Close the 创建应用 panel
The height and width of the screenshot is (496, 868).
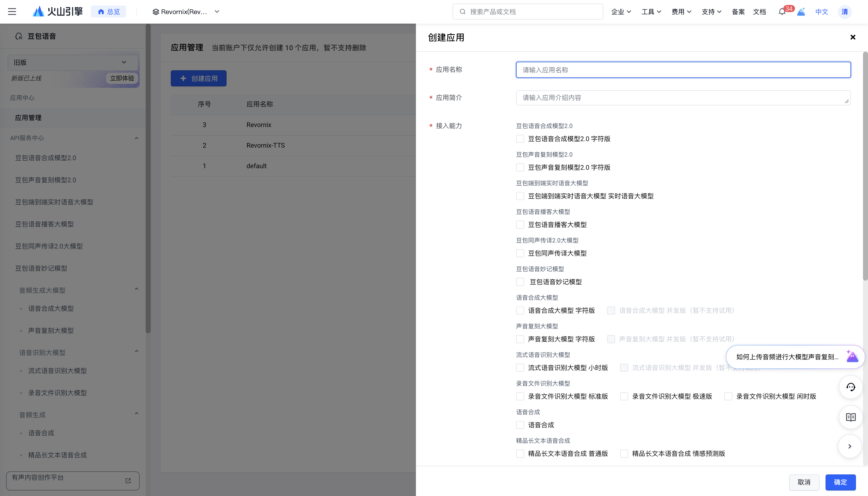853,37
